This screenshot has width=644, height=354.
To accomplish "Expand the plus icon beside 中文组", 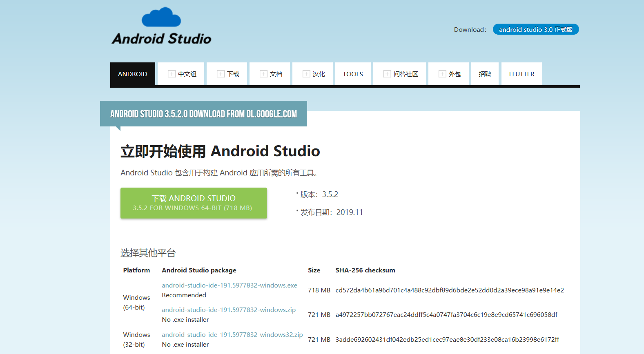I will pyautogui.click(x=172, y=74).
